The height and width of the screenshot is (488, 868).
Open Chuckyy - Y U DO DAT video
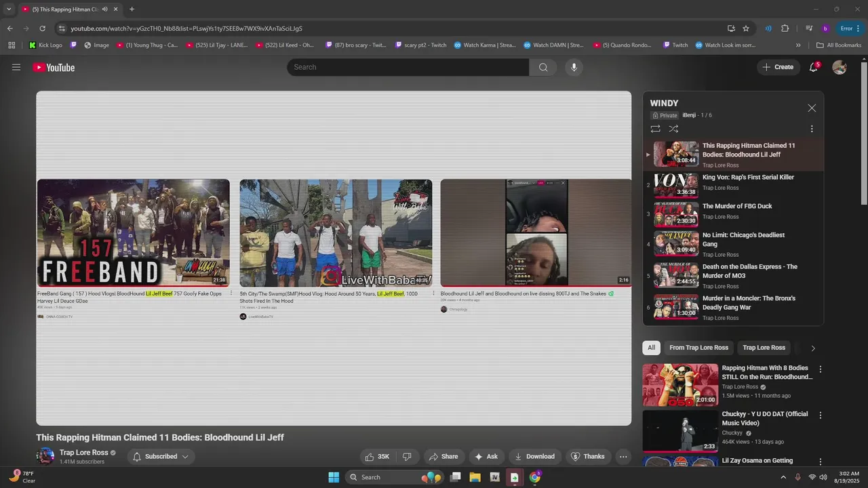pyautogui.click(x=680, y=431)
